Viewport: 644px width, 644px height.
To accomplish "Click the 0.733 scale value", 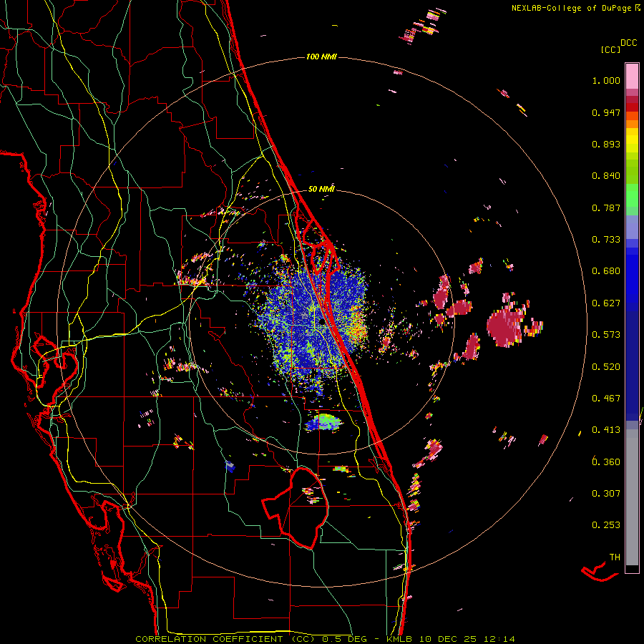I will pos(606,240).
